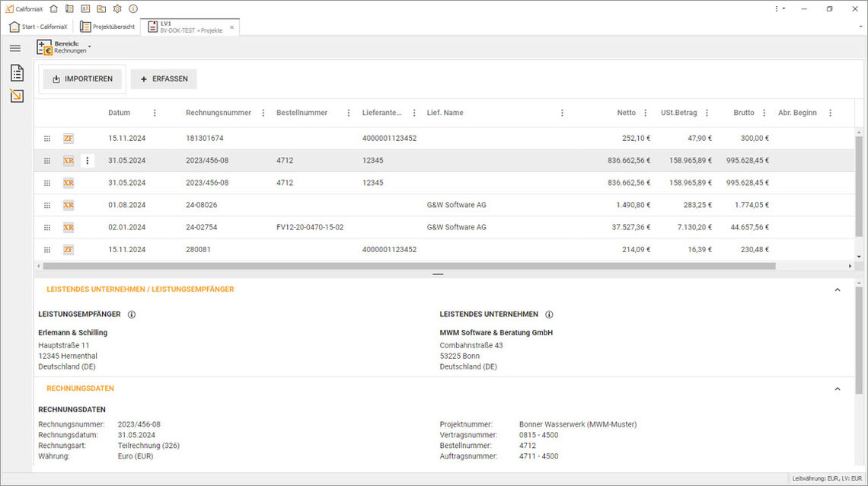Click the drag handle of row 280081

tap(47, 250)
